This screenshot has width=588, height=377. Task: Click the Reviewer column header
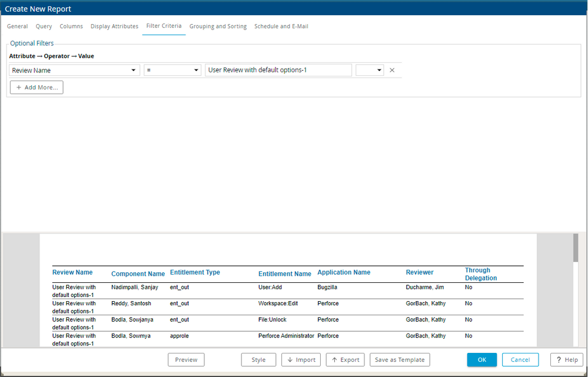[x=420, y=272]
